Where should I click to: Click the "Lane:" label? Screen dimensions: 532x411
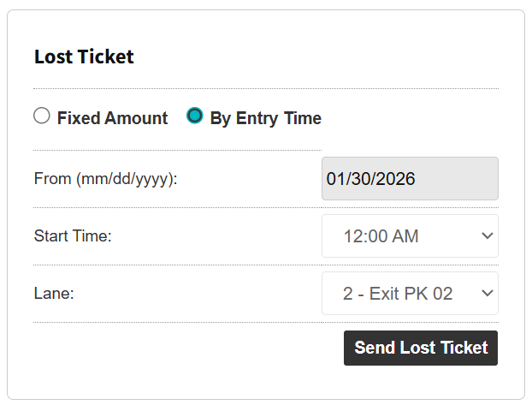pos(54,293)
